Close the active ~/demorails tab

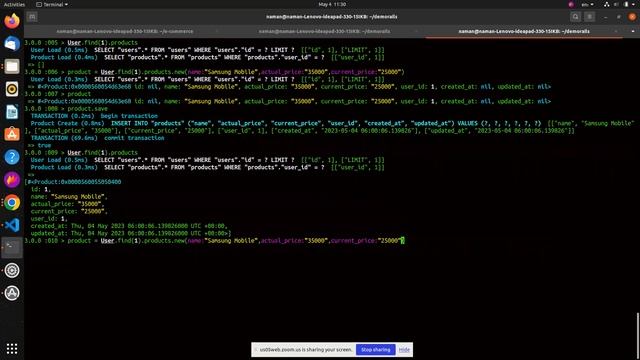pyautogui.click(x=616, y=31)
